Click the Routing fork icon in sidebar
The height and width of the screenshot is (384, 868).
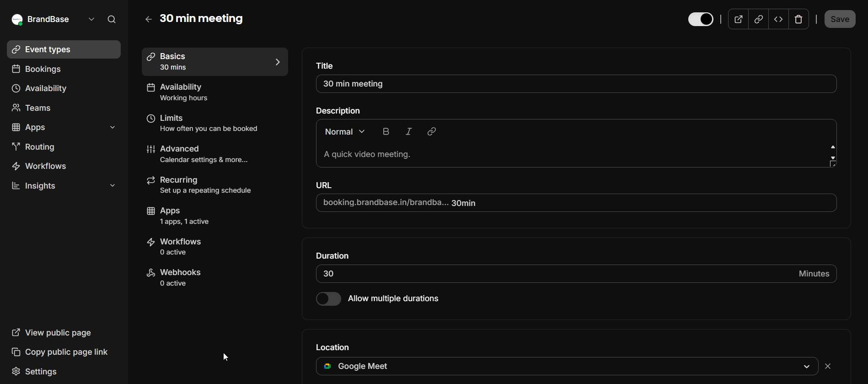(x=16, y=147)
